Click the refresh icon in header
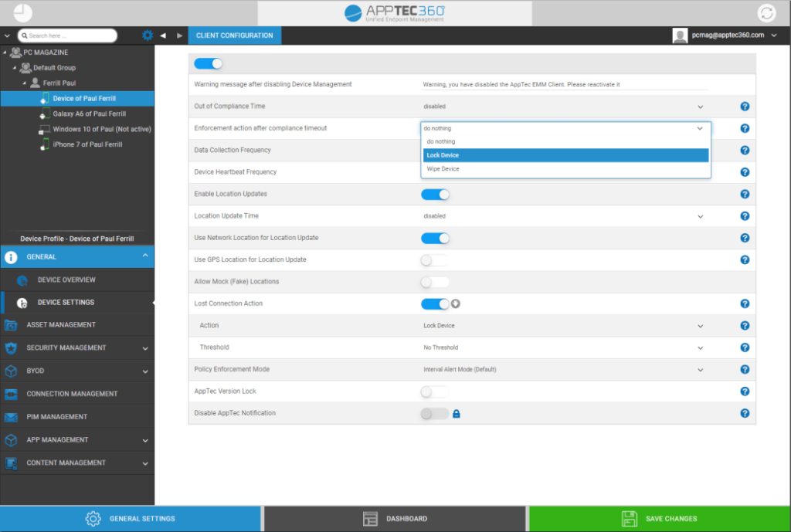 coord(767,13)
